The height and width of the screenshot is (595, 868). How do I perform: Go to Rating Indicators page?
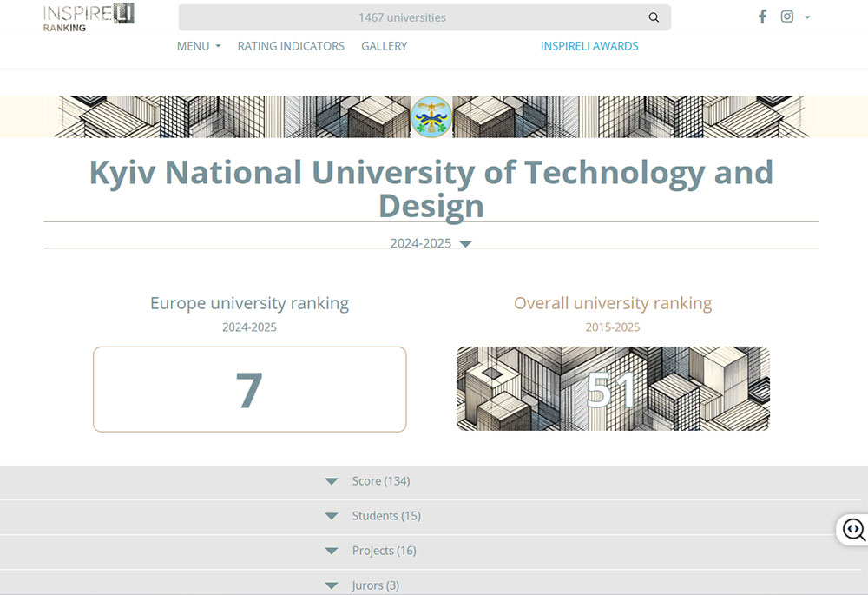click(291, 46)
